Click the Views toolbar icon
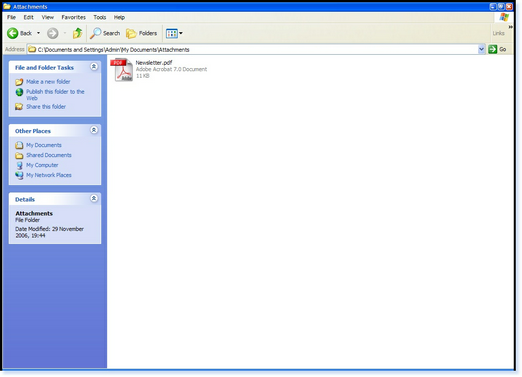Viewport: 522px width, 377px height. pos(172,33)
